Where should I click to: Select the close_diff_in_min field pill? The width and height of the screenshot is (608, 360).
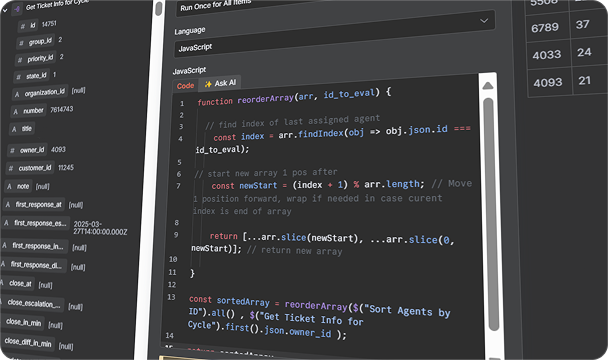coord(27,343)
